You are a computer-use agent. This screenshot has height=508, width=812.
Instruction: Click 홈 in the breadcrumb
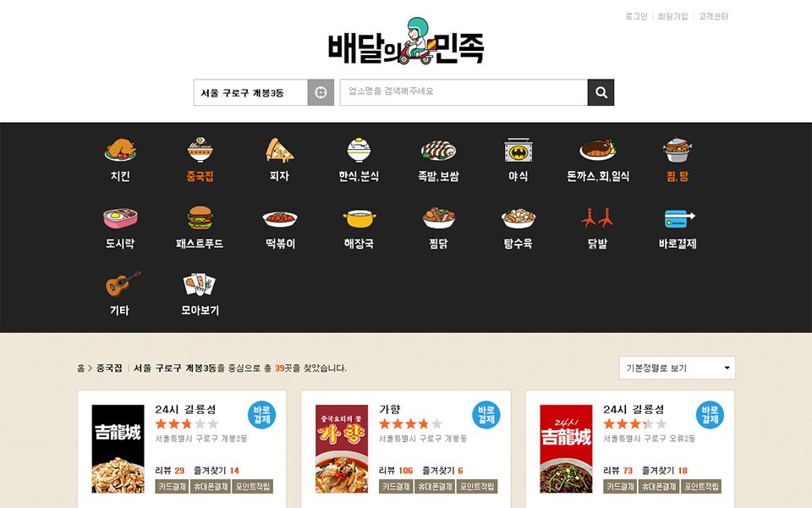click(81, 368)
